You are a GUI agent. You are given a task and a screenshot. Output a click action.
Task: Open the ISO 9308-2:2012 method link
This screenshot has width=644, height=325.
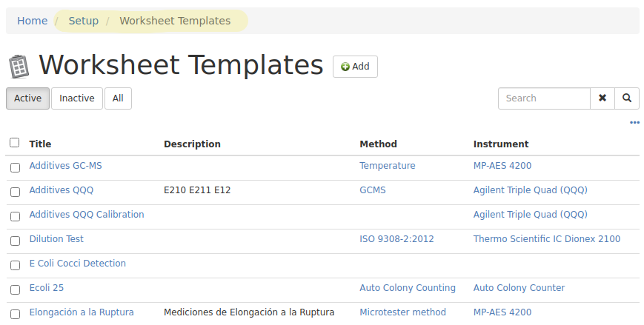point(396,239)
